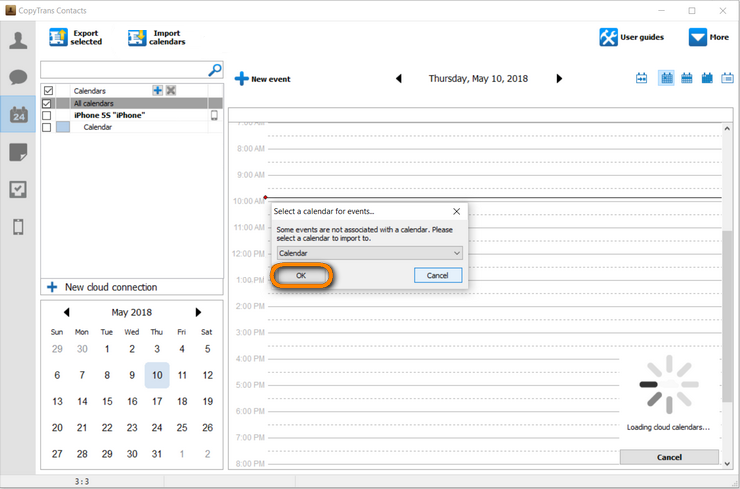Click the Import calendars icon
This screenshot has width=740, height=489.
click(137, 38)
